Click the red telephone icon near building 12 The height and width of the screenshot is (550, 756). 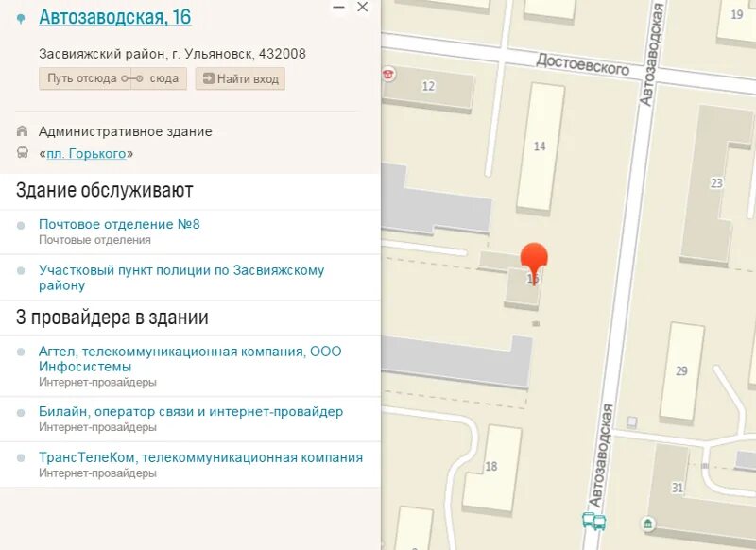pos(388,75)
